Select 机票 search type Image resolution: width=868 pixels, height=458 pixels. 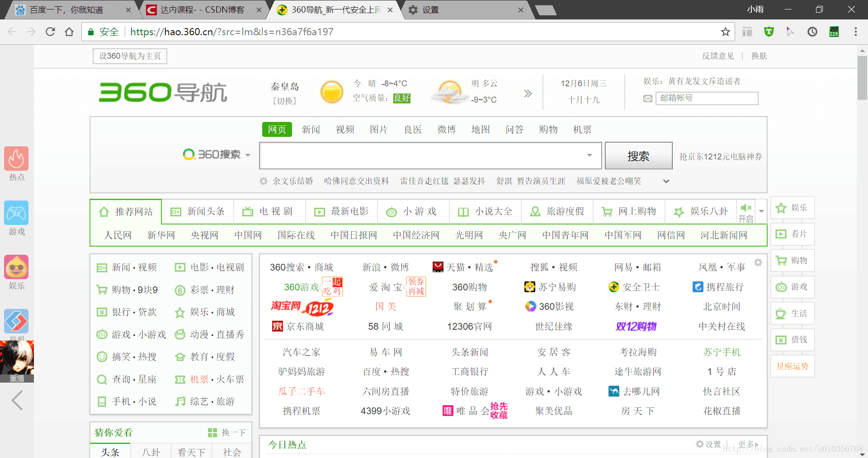click(582, 130)
